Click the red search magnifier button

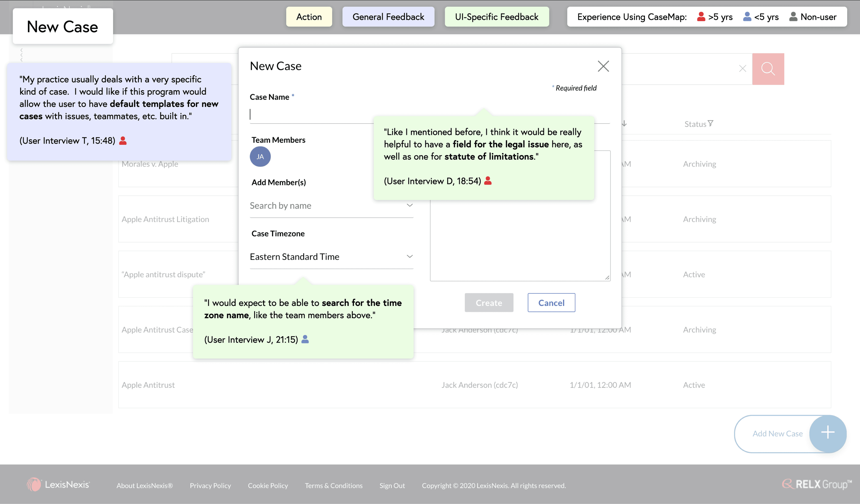768,69
